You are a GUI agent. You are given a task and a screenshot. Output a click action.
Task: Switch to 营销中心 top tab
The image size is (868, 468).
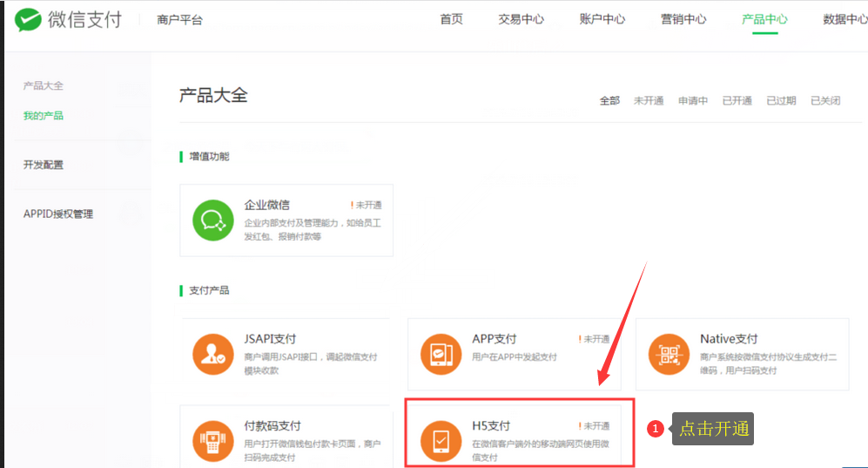(x=683, y=19)
